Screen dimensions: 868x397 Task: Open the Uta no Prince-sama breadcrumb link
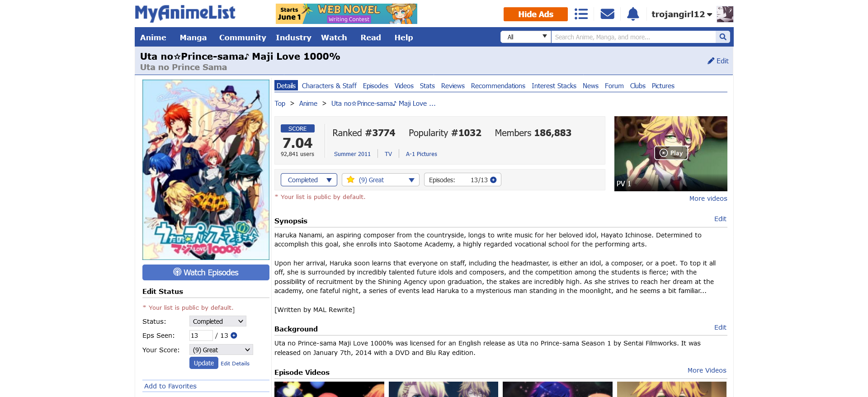383,104
